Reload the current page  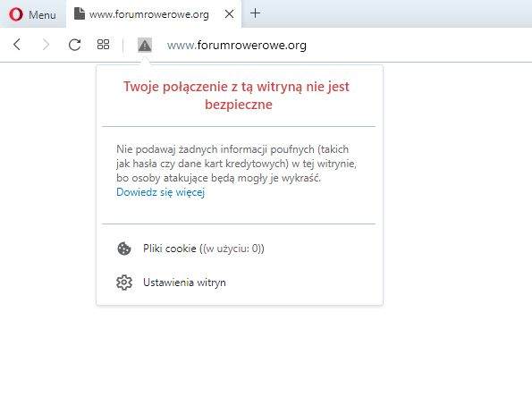(x=74, y=45)
